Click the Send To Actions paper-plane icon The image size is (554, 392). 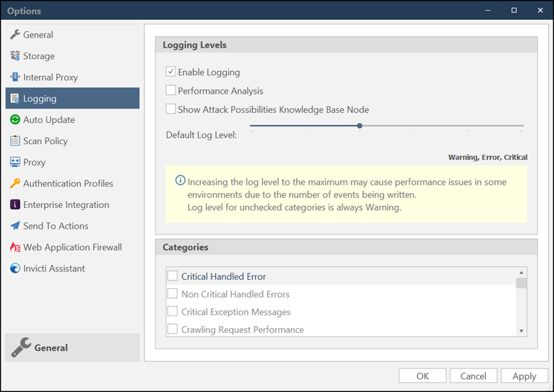click(15, 226)
